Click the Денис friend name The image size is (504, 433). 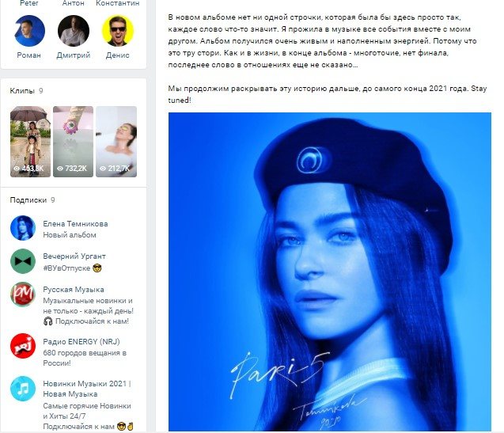click(118, 55)
